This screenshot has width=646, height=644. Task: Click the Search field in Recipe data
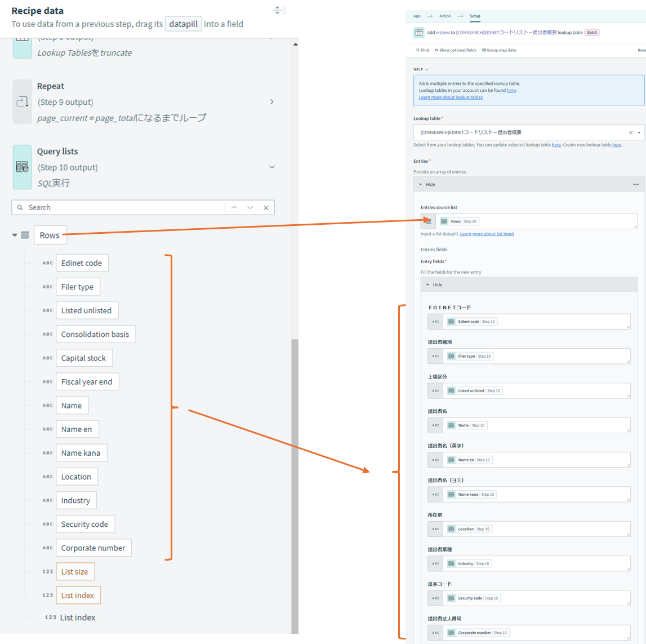(123, 208)
